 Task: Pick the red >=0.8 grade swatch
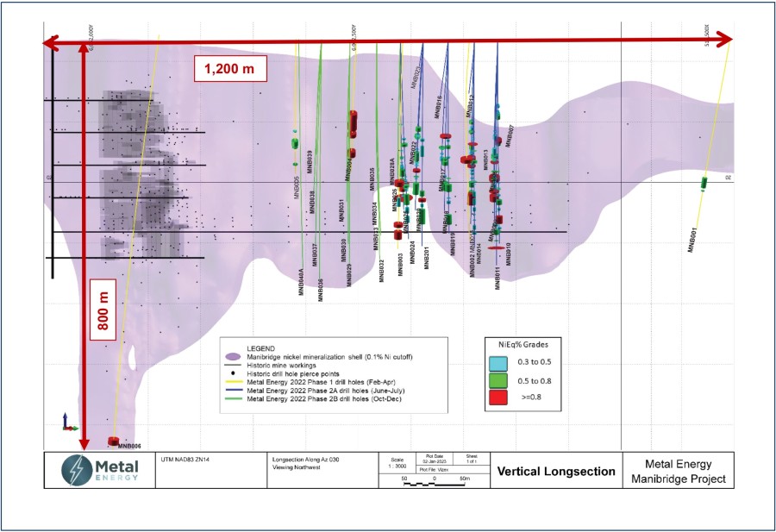498,397
